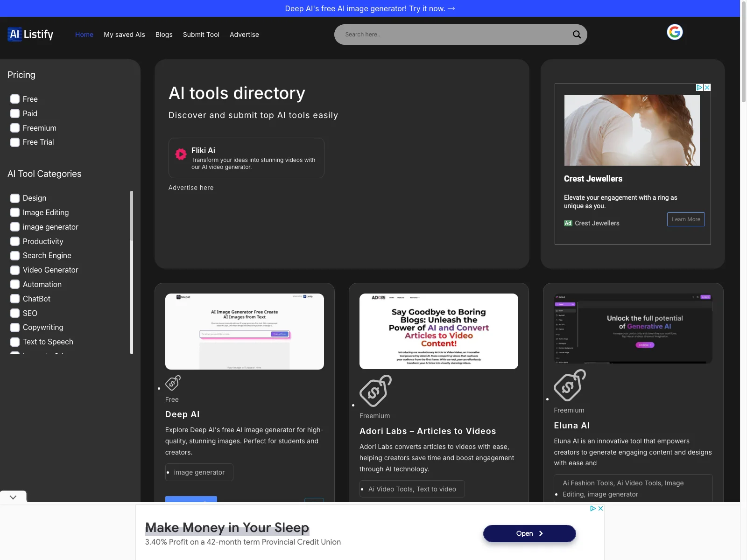This screenshot has width=747, height=560.
Task: Open My saved AIs page
Action: (124, 35)
